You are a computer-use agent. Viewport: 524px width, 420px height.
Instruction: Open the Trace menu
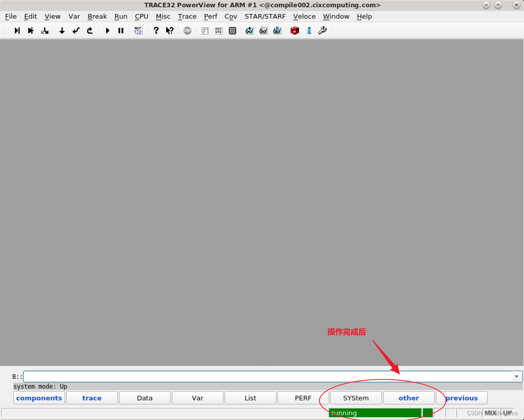tap(187, 16)
